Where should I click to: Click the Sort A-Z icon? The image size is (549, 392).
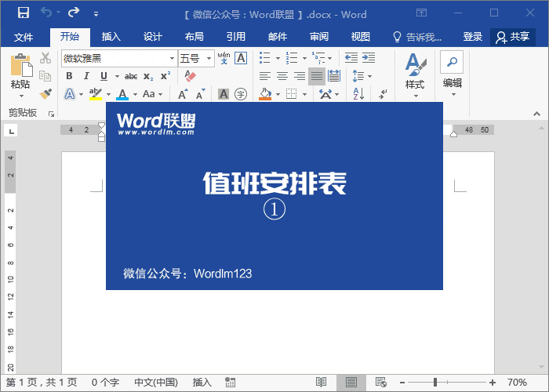pos(359,94)
